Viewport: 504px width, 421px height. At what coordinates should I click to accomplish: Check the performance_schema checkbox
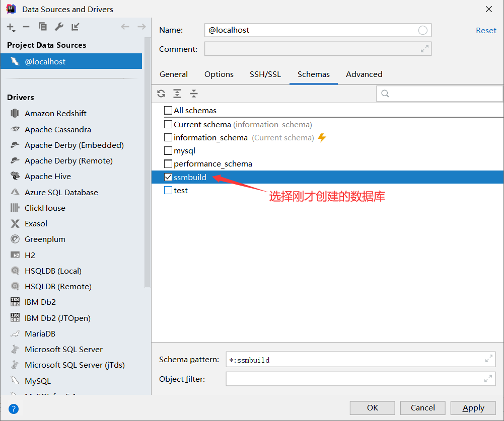tap(168, 164)
